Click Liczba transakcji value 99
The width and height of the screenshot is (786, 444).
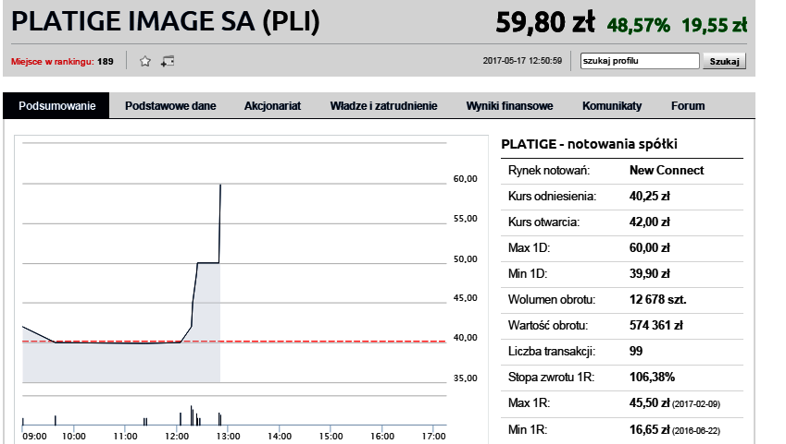pyautogui.click(x=636, y=351)
